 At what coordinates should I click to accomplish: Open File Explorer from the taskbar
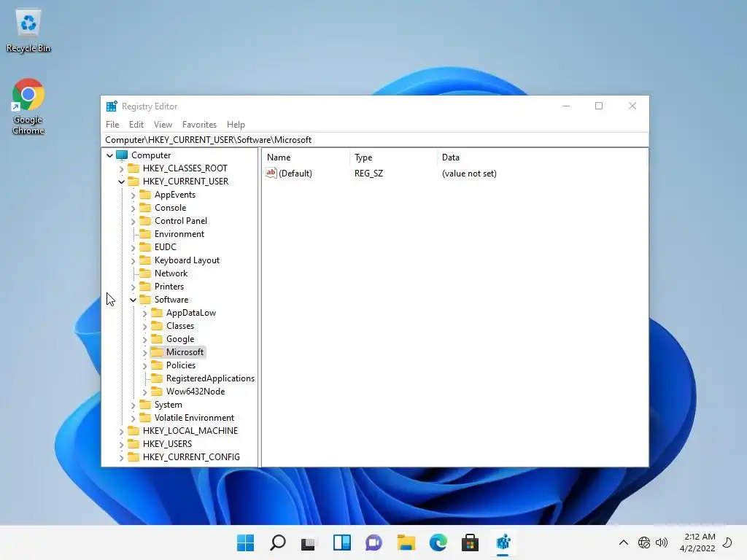tap(406, 542)
